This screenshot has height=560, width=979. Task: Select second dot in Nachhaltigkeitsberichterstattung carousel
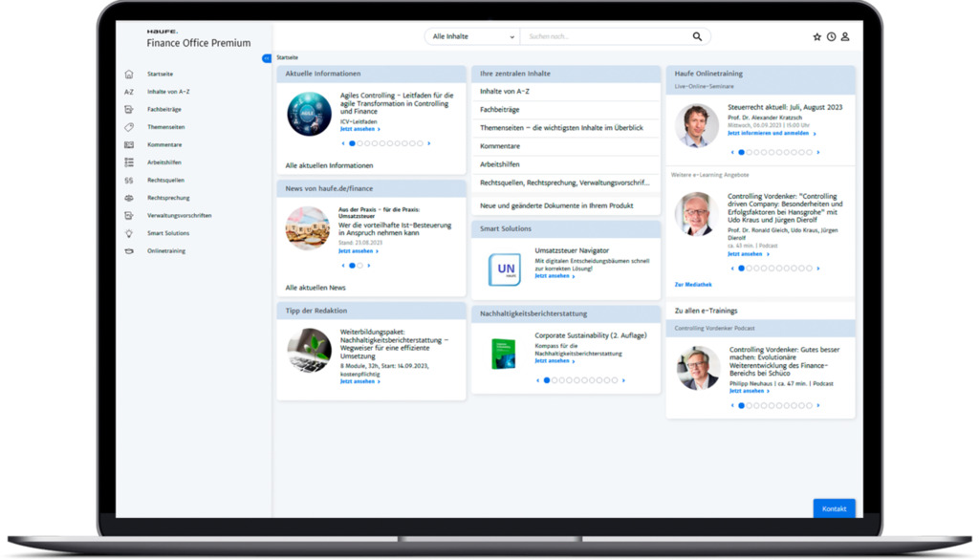555,380
